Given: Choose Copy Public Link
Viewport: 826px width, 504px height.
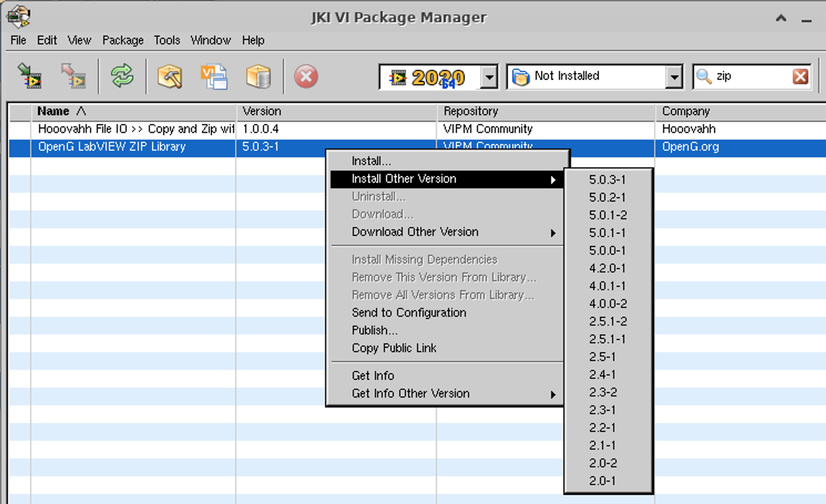Looking at the screenshot, I should [447, 348].
